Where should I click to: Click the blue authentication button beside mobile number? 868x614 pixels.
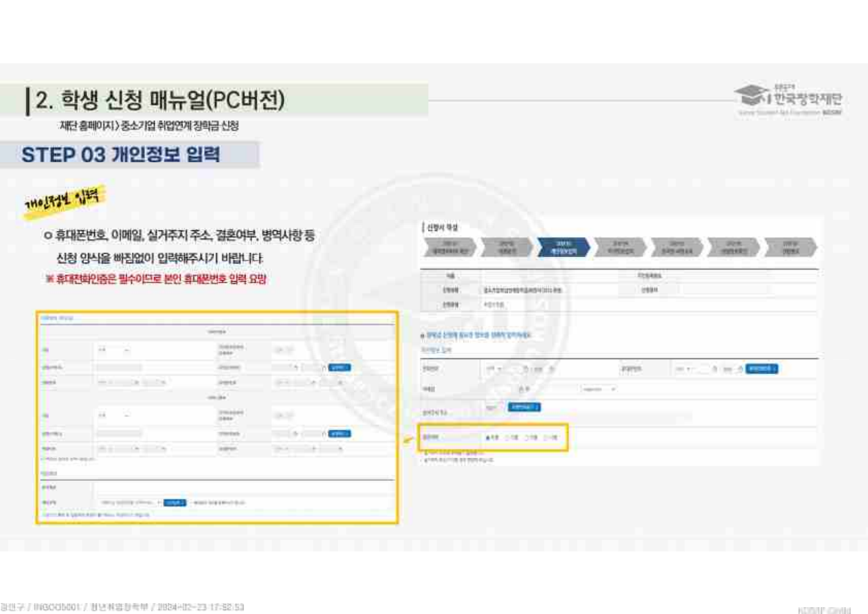[x=763, y=369]
